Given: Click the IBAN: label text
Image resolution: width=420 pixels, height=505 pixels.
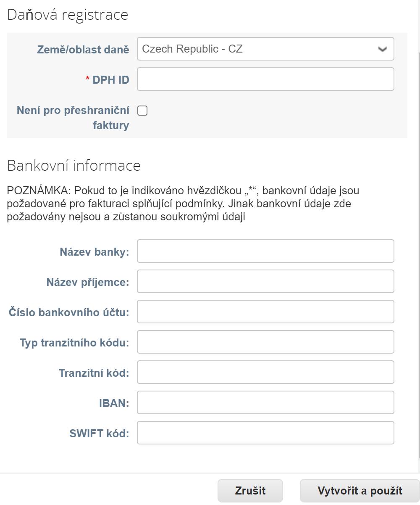Looking at the screenshot, I should click(x=114, y=403).
